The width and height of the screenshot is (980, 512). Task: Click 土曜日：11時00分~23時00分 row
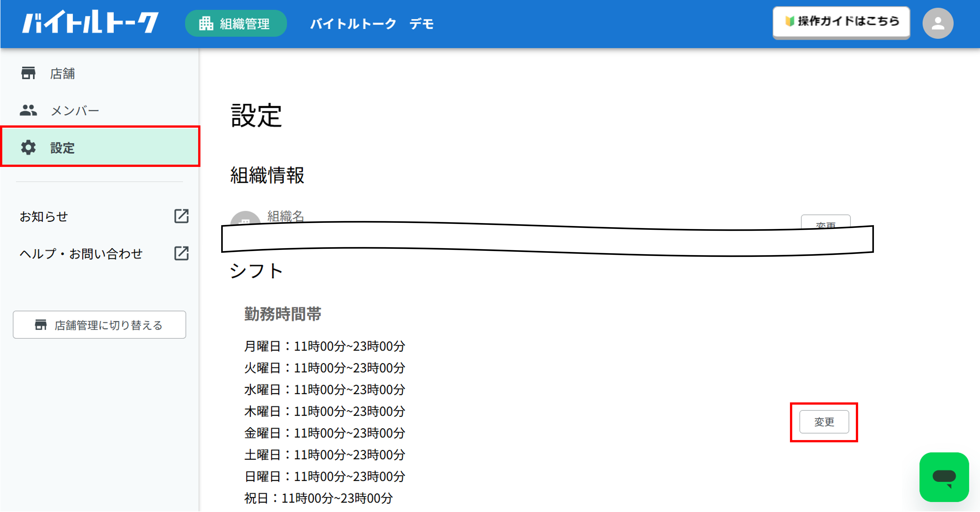click(325, 455)
